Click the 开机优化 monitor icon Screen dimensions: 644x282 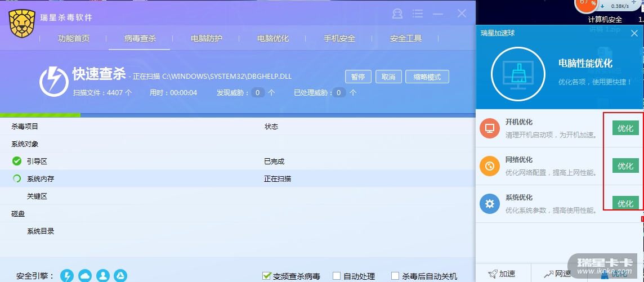pos(490,128)
